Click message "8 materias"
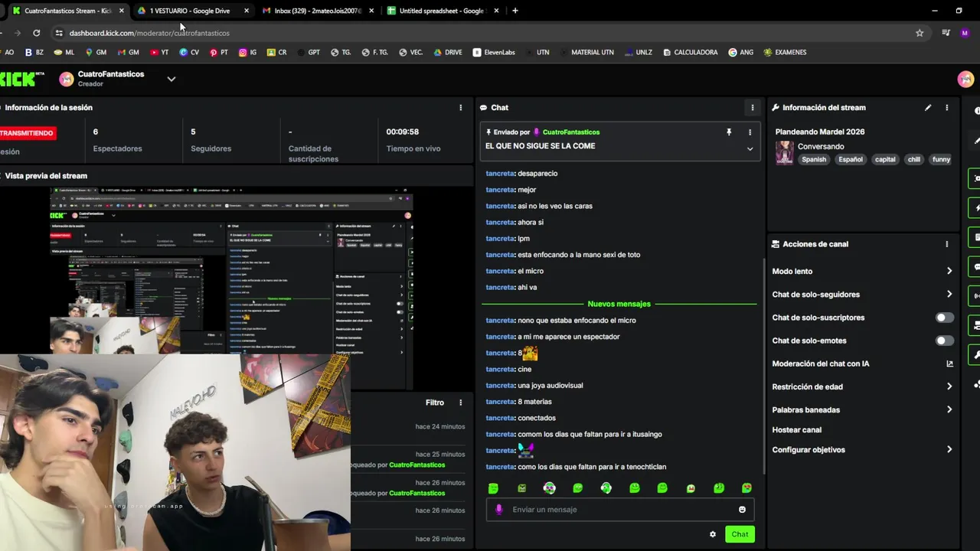The width and height of the screenshot is (980, 551). [x=534, y=402]
